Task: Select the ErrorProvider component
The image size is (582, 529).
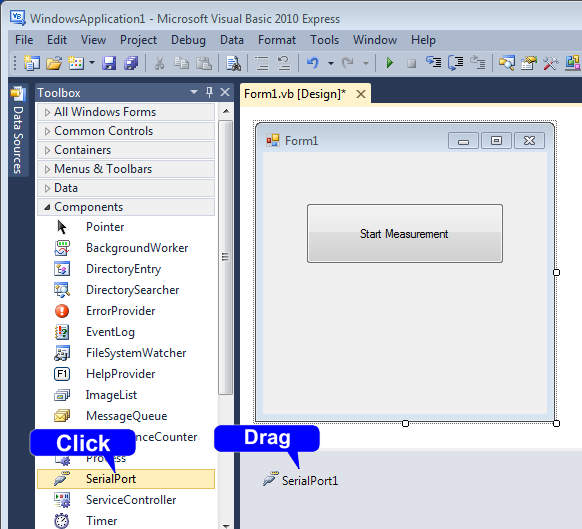Action: [x=126, y=311]
